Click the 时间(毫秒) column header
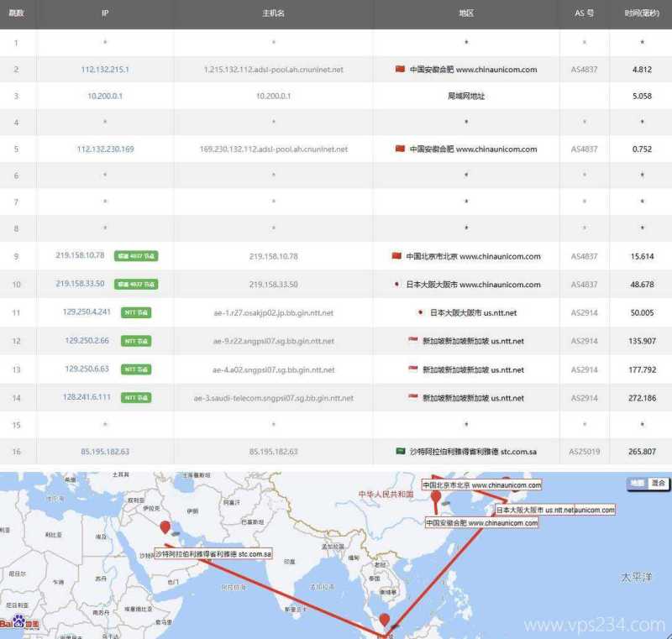 tap(643, 13)
